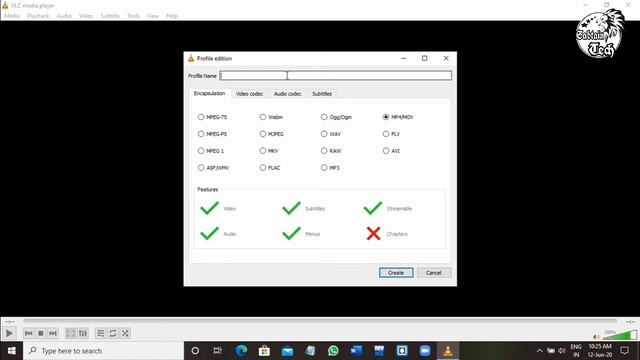Close the Profile edition dialog

pyautogui.click(x=446, y=58)
